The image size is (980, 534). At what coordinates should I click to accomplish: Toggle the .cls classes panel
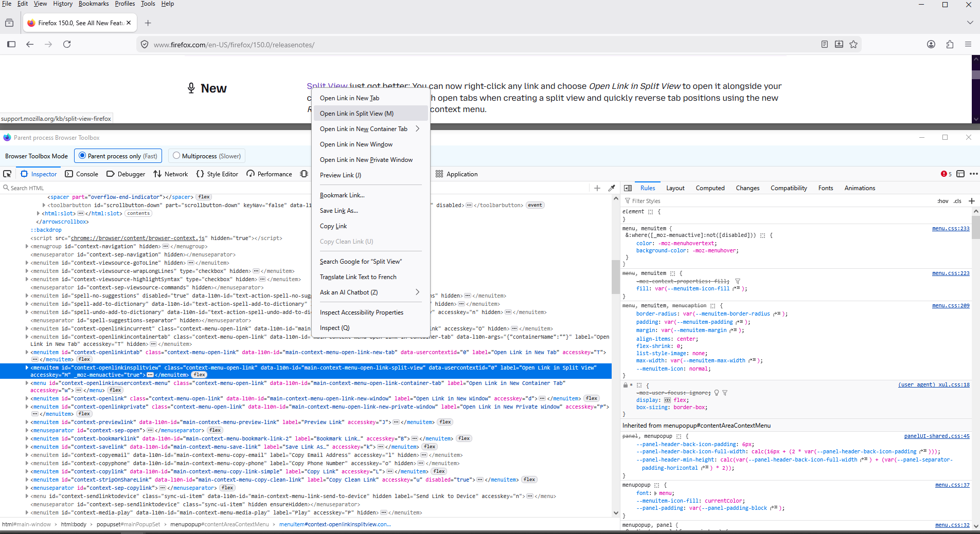pyautogui.click(x=957, y=201)
